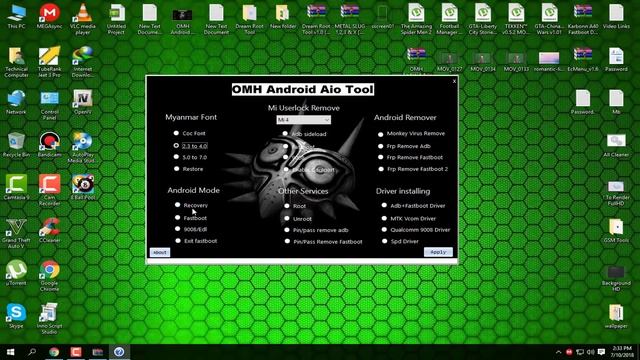Viewport: 640px width, 360px height.
Task: Select Pin/pass remove adb option
Action: (287, 230)
